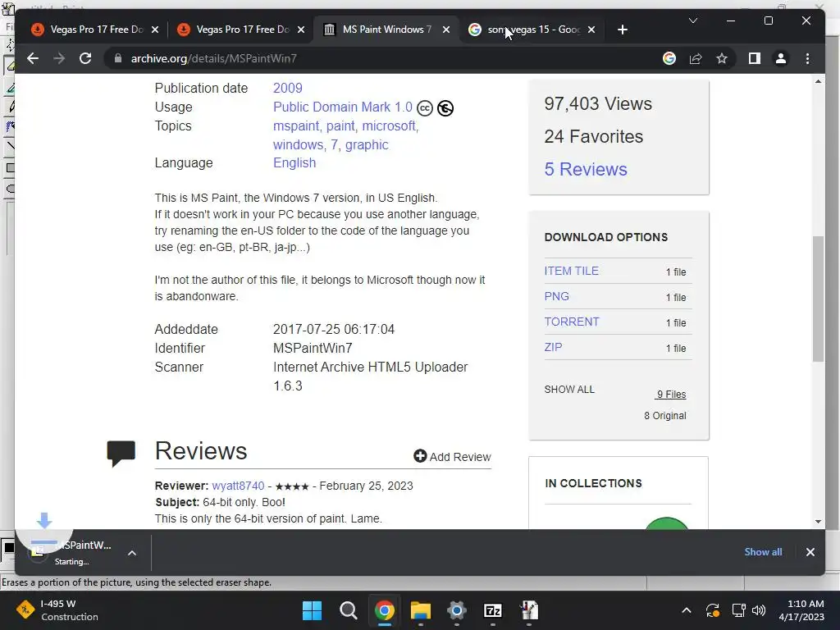The width and height of the screenshot is (840, 630).
Task: Open reviewer wyatt8740 profile
Action: tap(238, 486)
